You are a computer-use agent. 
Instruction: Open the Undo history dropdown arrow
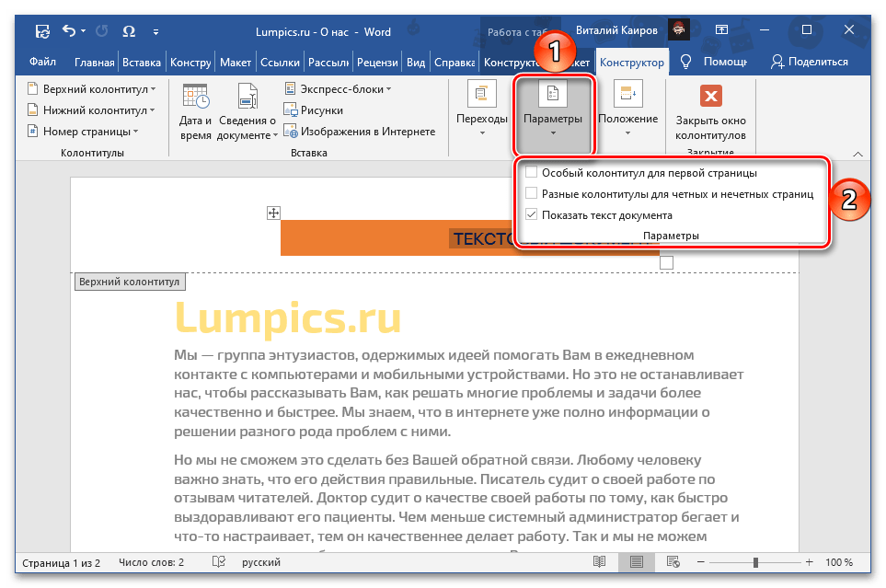83,31
